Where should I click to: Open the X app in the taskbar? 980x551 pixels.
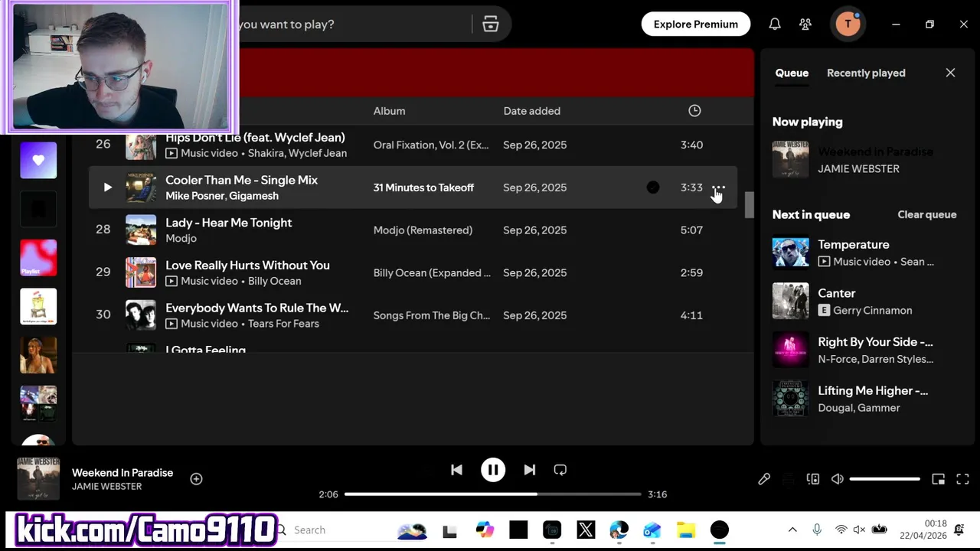pyautogui.click(x=586, y=530)
